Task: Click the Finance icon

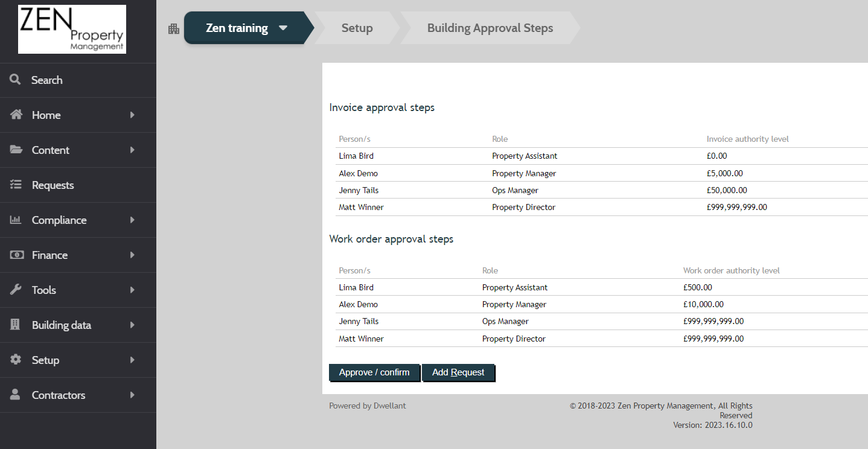Action: tap(15, 255)
